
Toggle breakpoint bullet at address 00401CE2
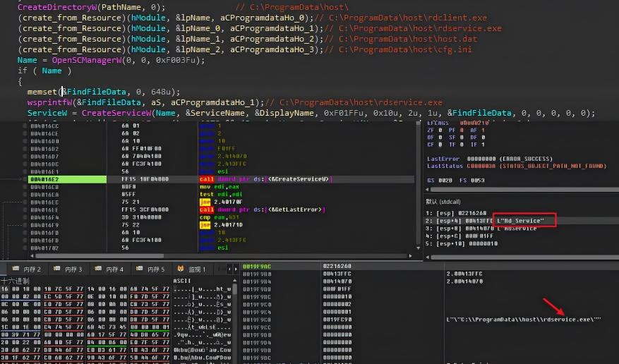(25, 179)
